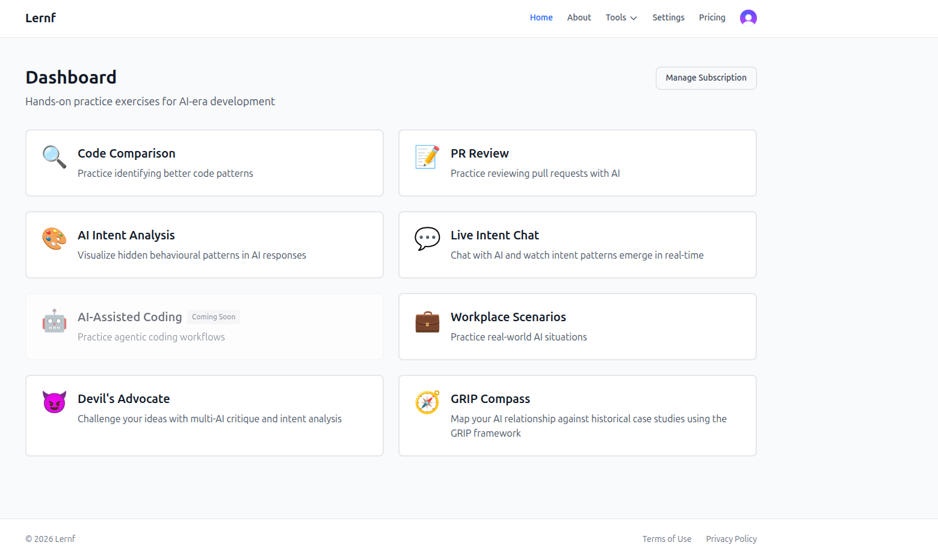
Task: Click the Manage Subscription button
Action: [706, 78]
